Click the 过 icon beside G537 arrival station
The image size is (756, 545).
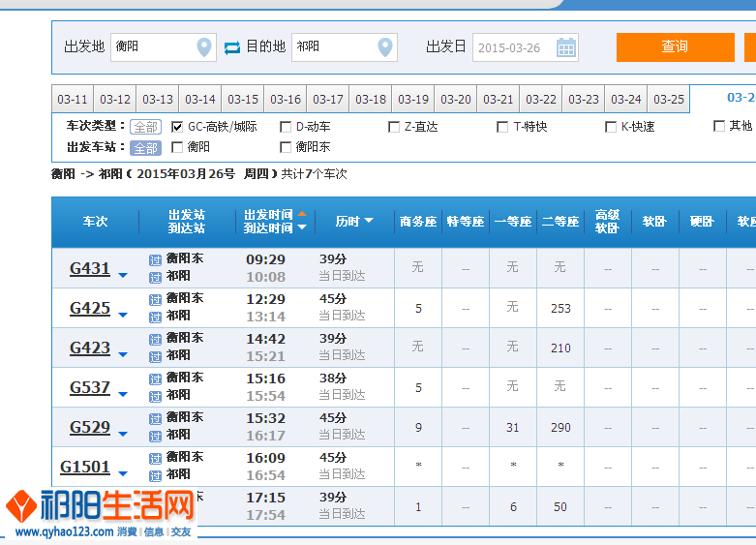pos(155,397)
